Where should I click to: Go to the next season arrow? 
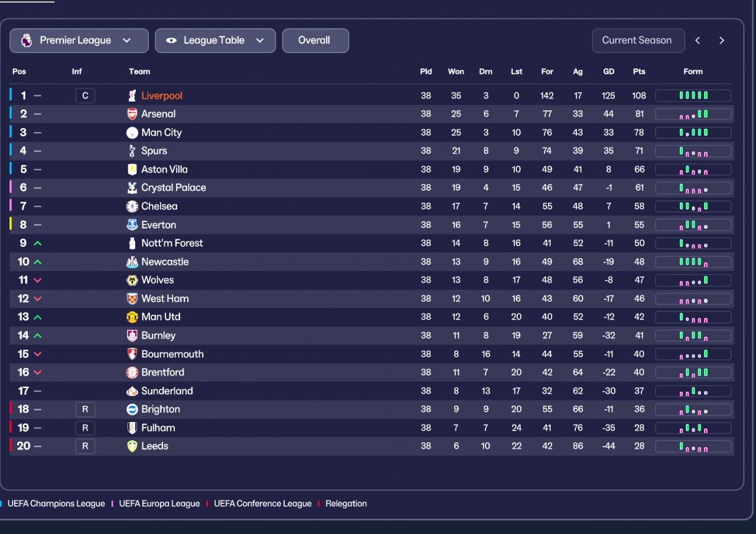722,41
